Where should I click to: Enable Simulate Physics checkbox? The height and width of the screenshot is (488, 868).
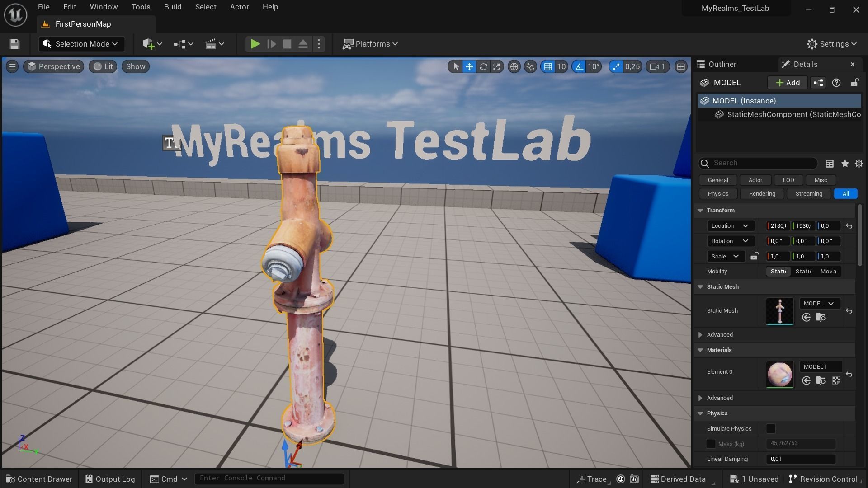(771, 428)
